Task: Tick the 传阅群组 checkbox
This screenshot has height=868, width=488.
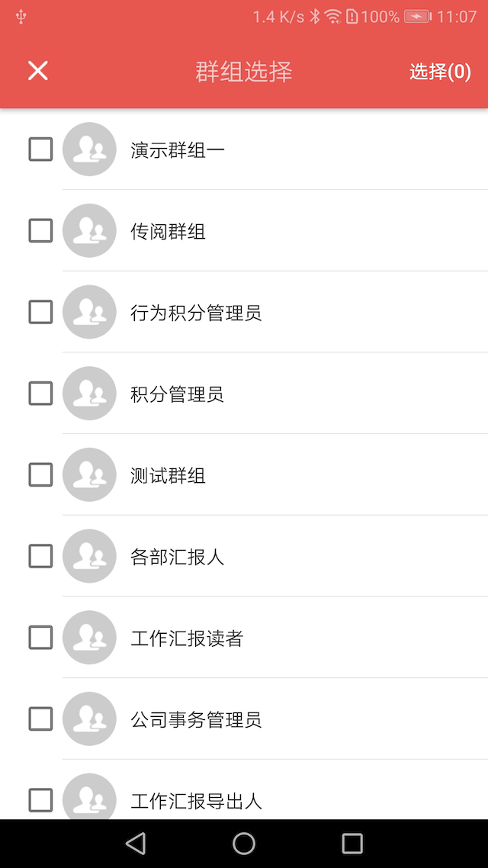Action: click(x=40, y=230)
